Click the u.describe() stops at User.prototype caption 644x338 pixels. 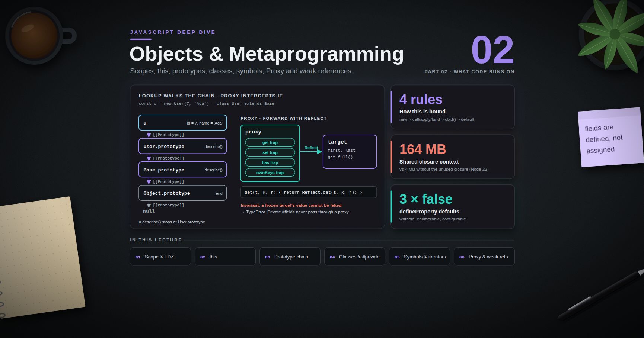172,222
